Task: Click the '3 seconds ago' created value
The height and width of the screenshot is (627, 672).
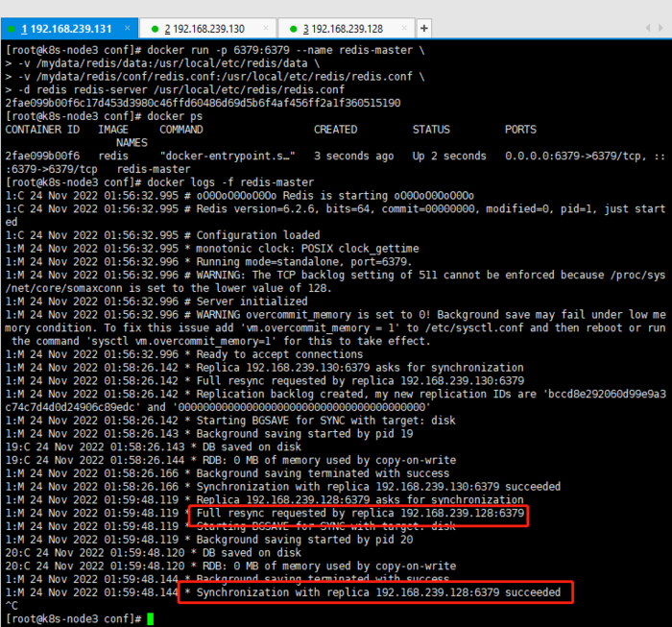Action: (x=353, y=156)
